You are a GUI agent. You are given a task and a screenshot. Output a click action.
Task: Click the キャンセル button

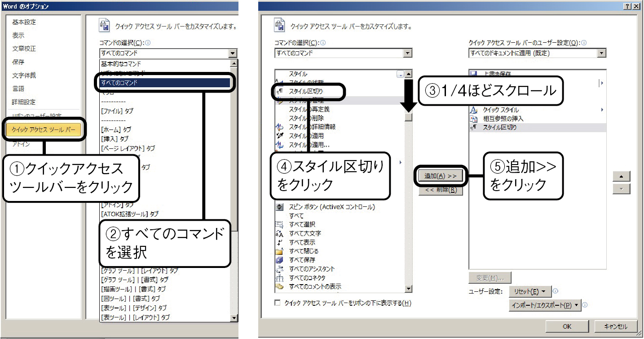point(615,326)
